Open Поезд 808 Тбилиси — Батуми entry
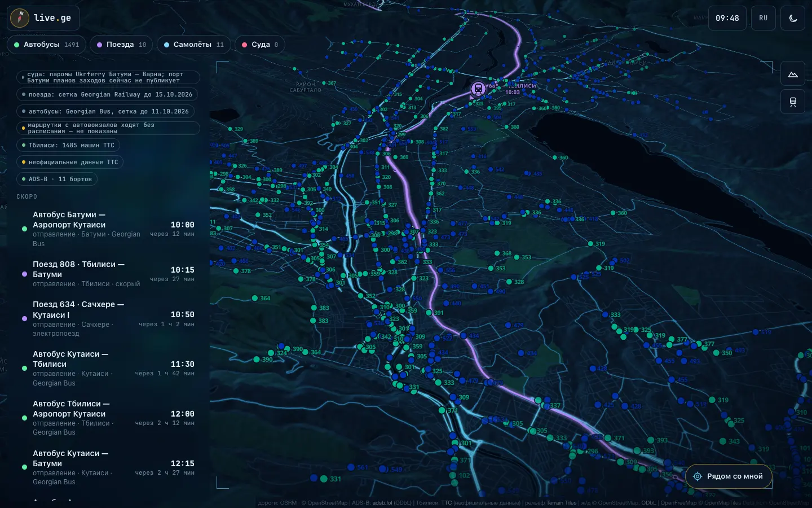 coord(108,274)
